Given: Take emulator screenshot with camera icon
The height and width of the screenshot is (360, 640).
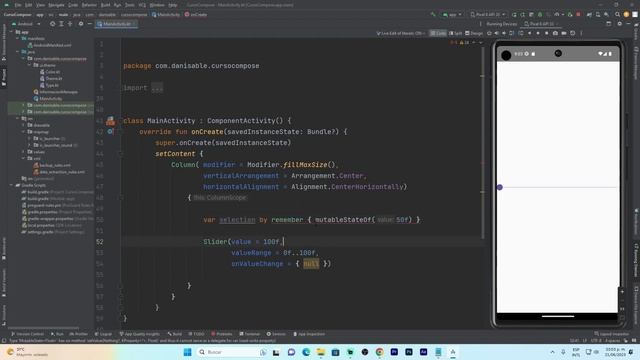Looking at the screenshot, I should (x=555, y=33).
